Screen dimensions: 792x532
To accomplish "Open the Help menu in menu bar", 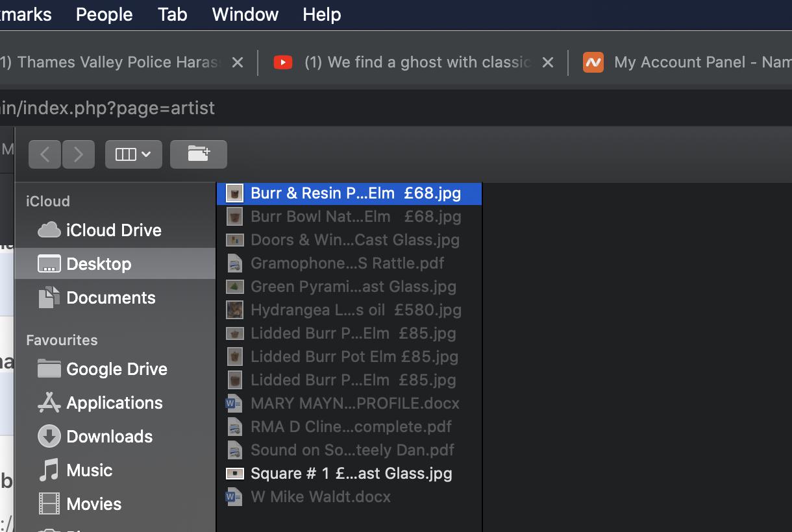I will [321, 14].
